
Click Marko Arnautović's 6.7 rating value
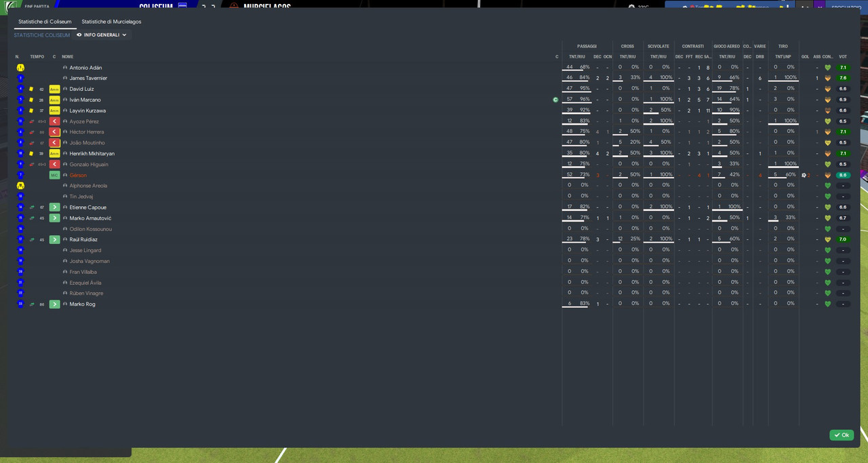pos(843,218)
